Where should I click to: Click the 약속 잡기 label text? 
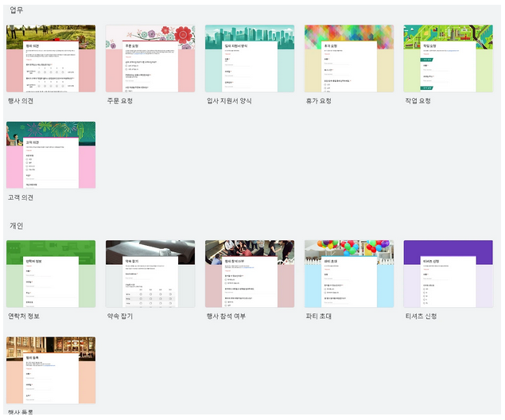tap(119, 317)
